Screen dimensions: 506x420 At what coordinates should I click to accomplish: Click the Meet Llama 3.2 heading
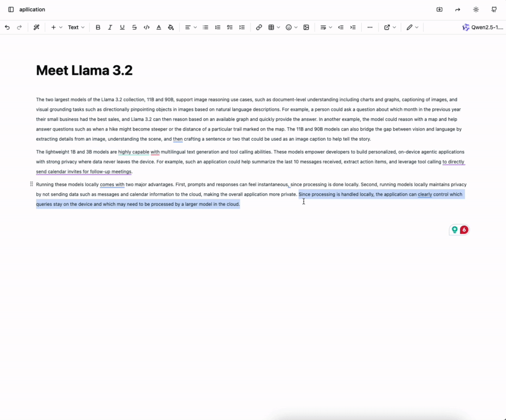(84, 70)
